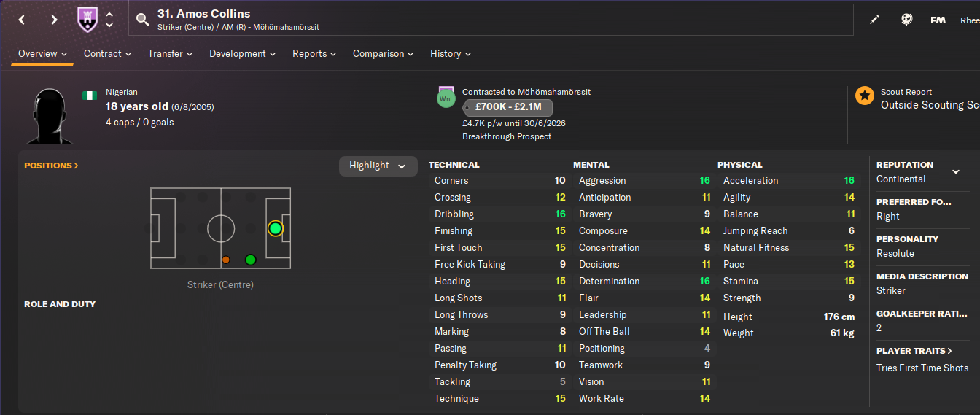This screenshot has width=980, height=415.
Task: Select the green right-side position dot
Action: pos(251,260)
